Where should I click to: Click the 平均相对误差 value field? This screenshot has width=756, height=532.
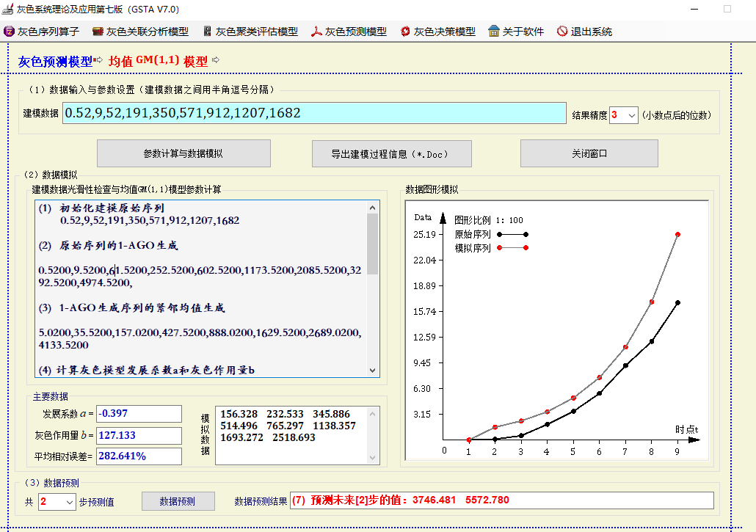[139, 456]
